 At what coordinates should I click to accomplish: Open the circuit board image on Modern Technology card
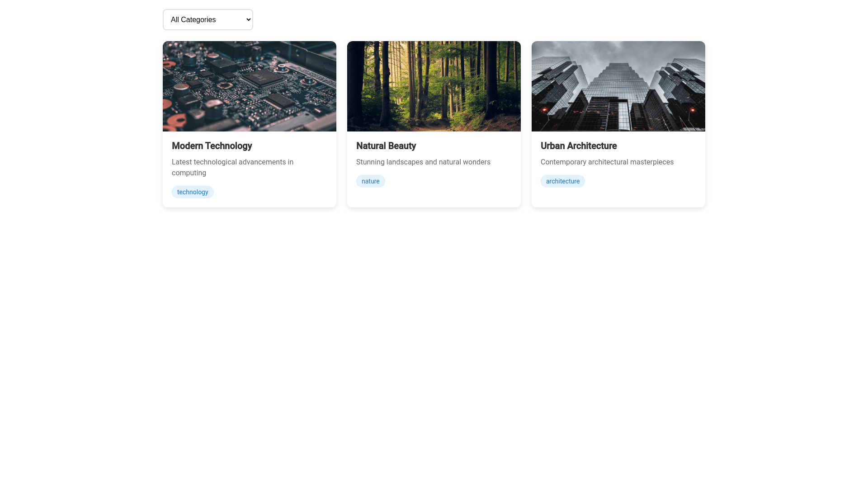(249, 86)
